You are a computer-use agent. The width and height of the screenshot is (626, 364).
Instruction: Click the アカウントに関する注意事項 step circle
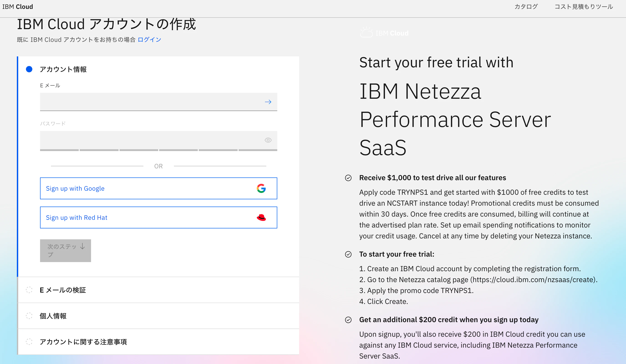pos(29,342)
